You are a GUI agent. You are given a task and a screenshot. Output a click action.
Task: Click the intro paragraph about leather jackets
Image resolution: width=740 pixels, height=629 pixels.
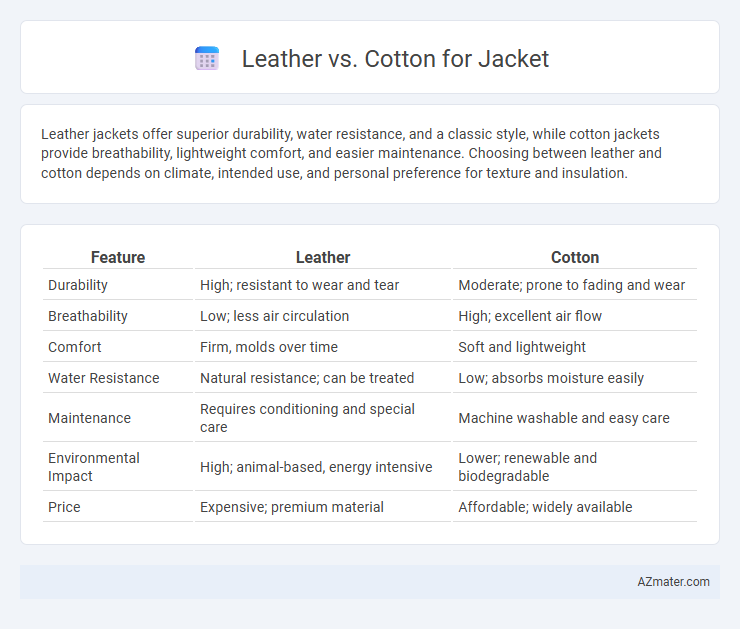[351, 153]
